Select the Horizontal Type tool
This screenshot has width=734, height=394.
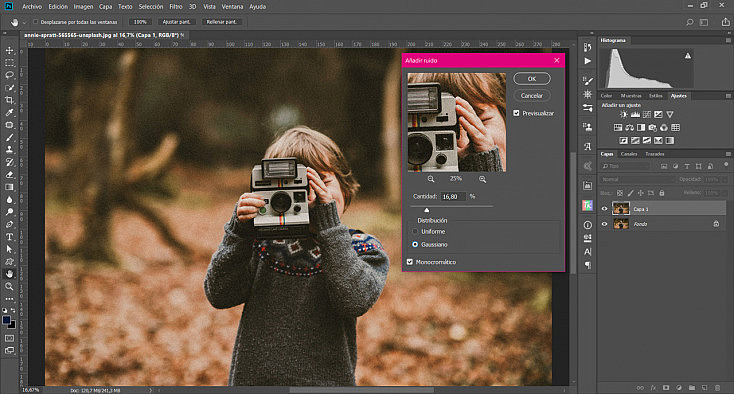point(9,237)
